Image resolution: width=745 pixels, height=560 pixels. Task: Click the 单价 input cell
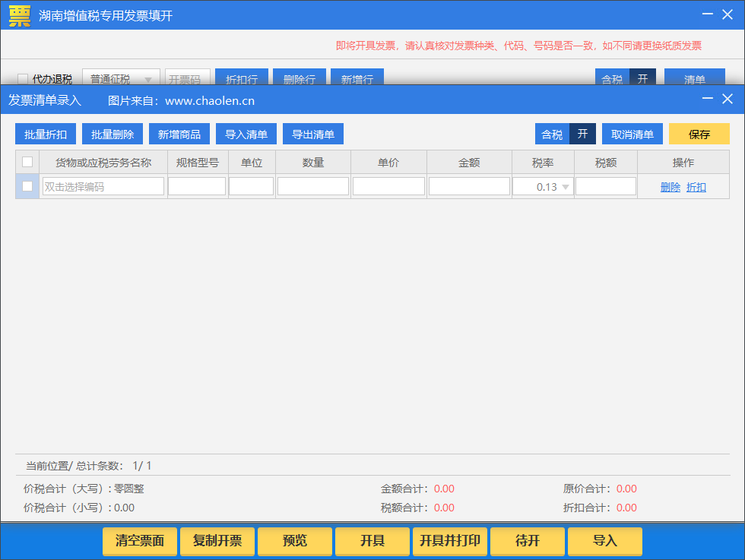(x=388, y=186)
